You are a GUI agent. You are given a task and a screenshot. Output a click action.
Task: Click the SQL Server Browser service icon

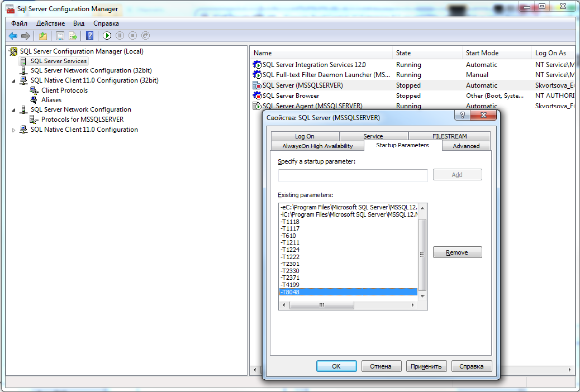256,95
